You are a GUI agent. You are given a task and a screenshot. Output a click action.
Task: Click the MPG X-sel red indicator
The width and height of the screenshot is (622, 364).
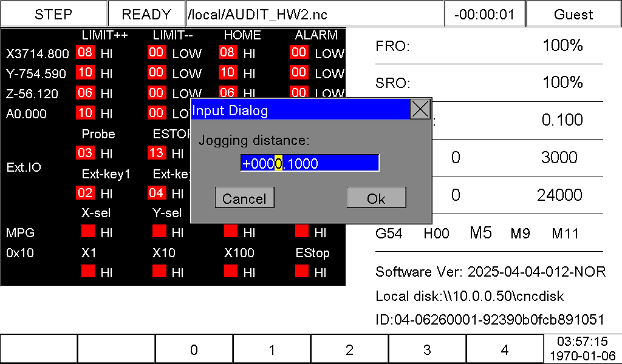tap(88, 231)
